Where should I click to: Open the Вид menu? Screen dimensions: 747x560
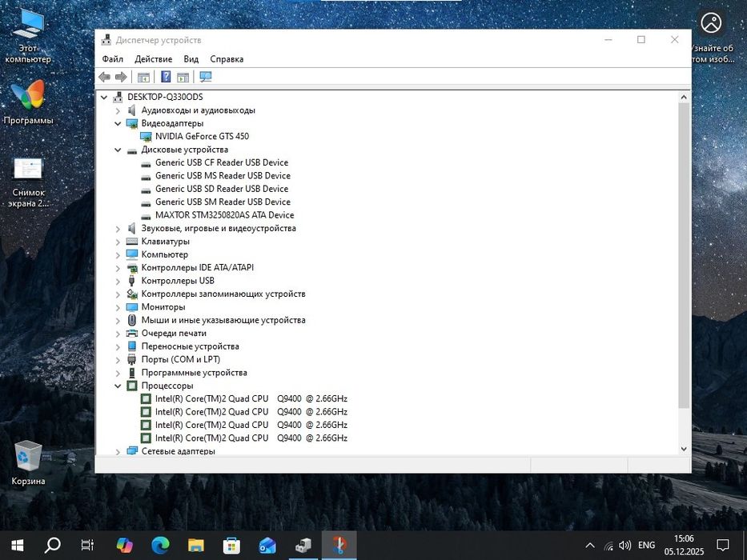tap(191, 59)
